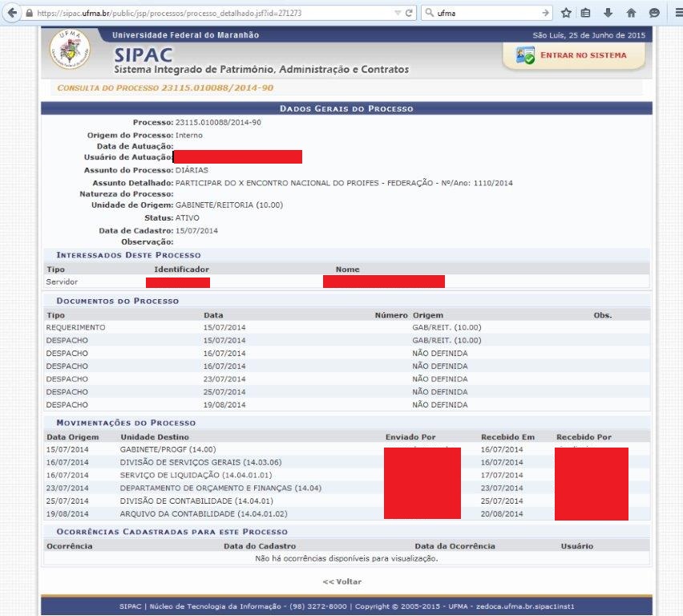Click the padlock site security icon
The width and height of the screenshot is (683, 616).
pyautogui.click(x=30, y=14)
